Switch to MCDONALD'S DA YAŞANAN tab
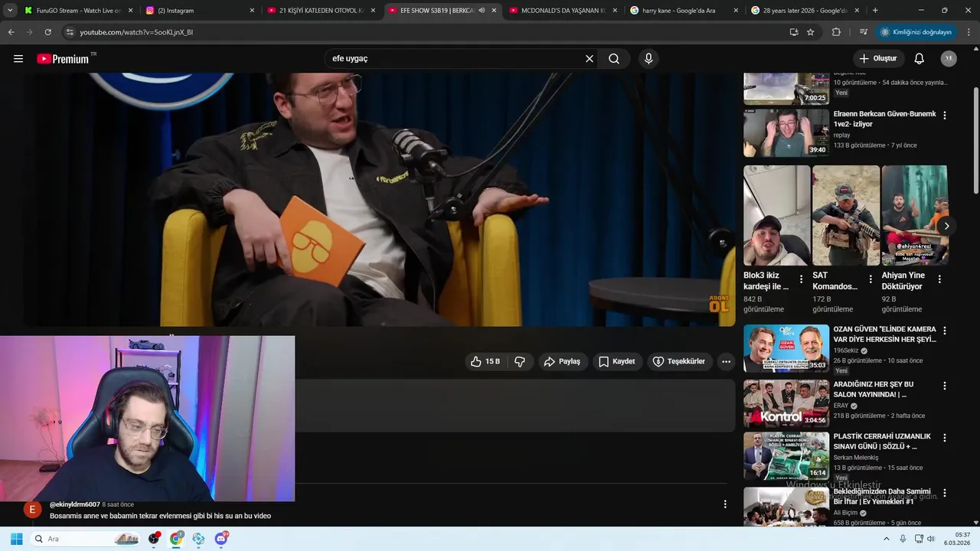 (x=562, y=11)
